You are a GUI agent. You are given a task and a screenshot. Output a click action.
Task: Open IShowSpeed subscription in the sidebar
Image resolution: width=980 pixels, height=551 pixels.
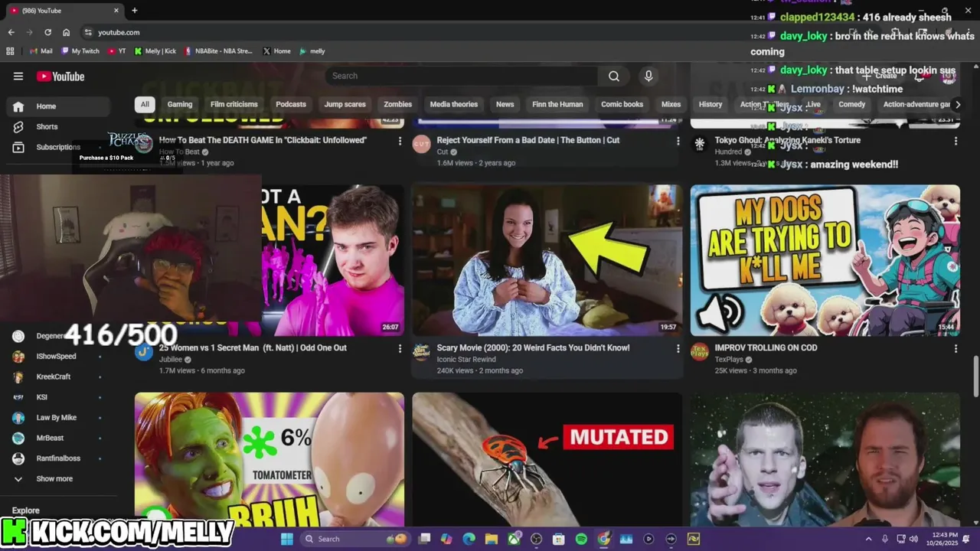coord(57,356)
